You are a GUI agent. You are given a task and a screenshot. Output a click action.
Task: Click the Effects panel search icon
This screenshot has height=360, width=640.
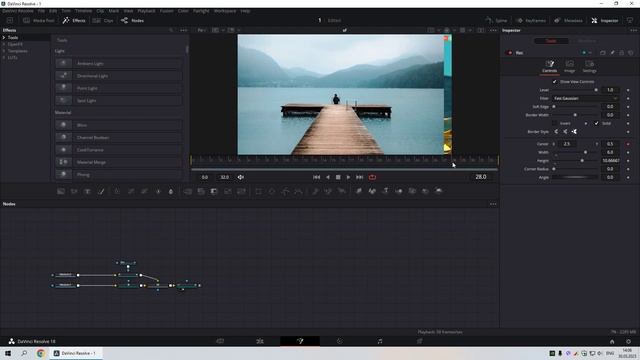(x=171, y=30)
